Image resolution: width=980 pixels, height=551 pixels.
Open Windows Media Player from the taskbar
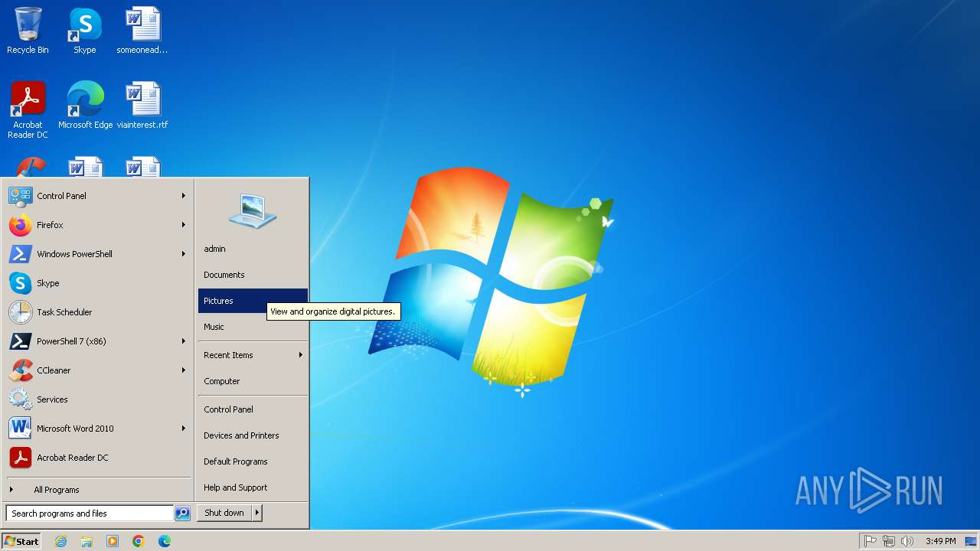pos(113,541)
